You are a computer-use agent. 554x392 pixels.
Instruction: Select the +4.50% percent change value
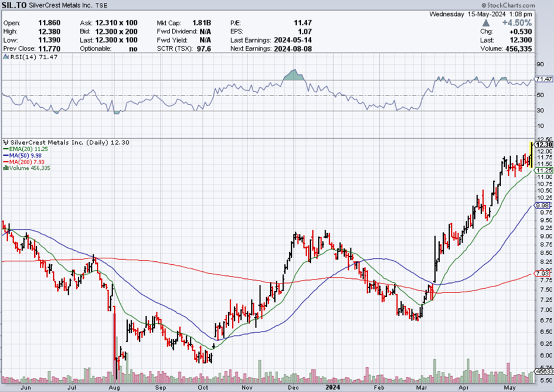point(517,23)
